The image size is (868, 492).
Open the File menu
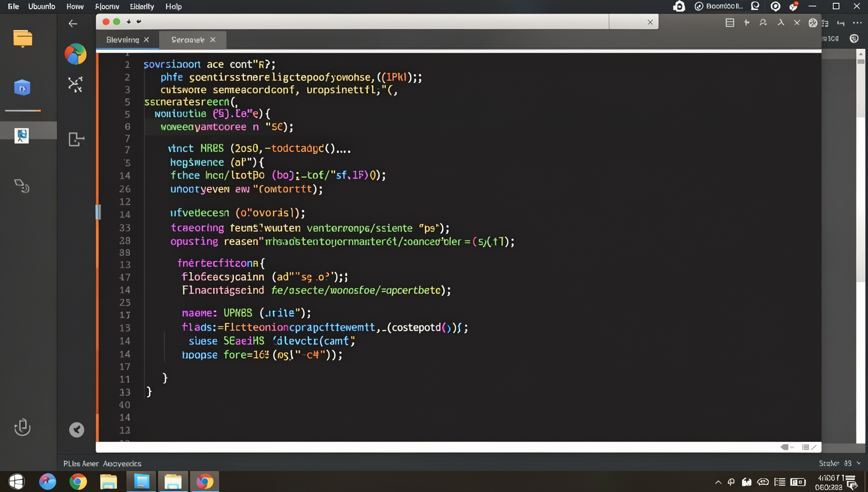pos(14,7)
